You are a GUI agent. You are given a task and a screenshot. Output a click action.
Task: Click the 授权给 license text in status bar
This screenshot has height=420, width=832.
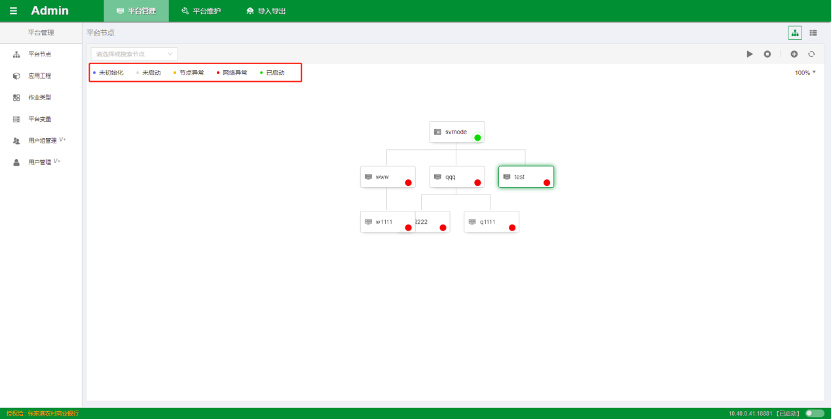point(42,413)
